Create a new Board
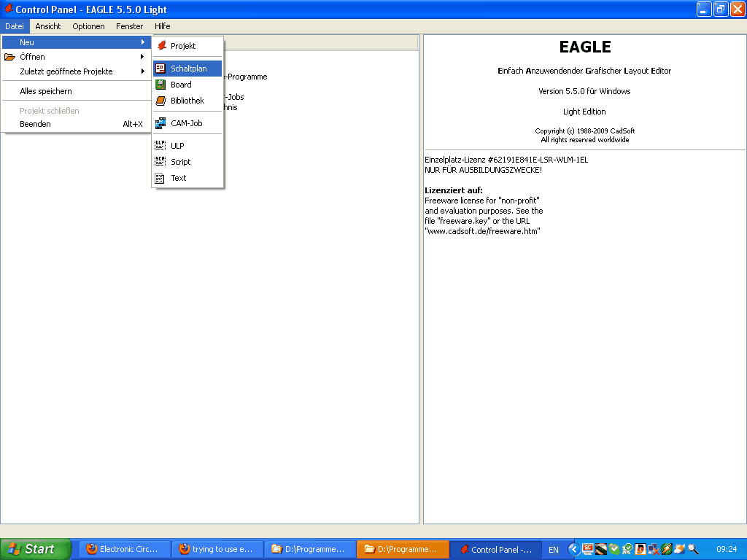Image resolution: width=747 pixels, height=560 pixels. click(187, 85)
